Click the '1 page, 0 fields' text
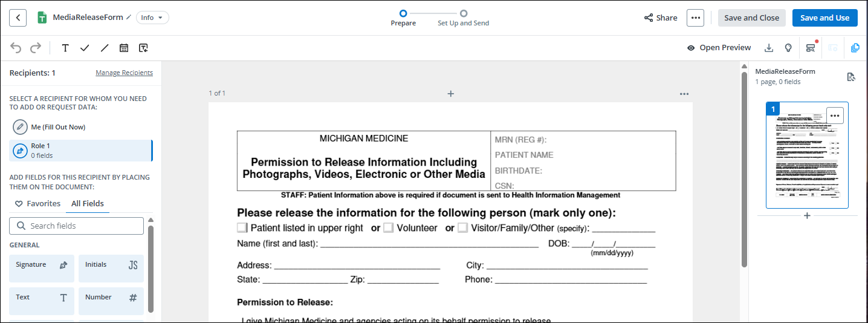868x323 pixels. (778, 82)
